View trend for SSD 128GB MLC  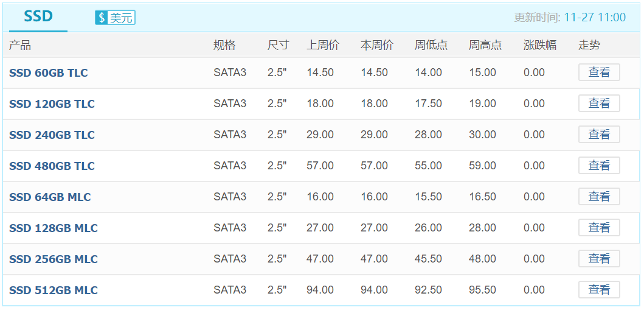[x=599, y=227]
